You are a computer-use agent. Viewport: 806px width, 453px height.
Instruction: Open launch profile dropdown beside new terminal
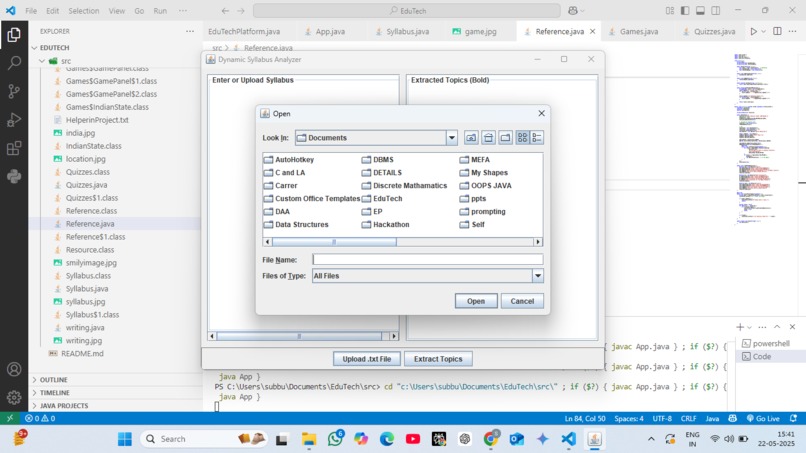pos(749,327)
